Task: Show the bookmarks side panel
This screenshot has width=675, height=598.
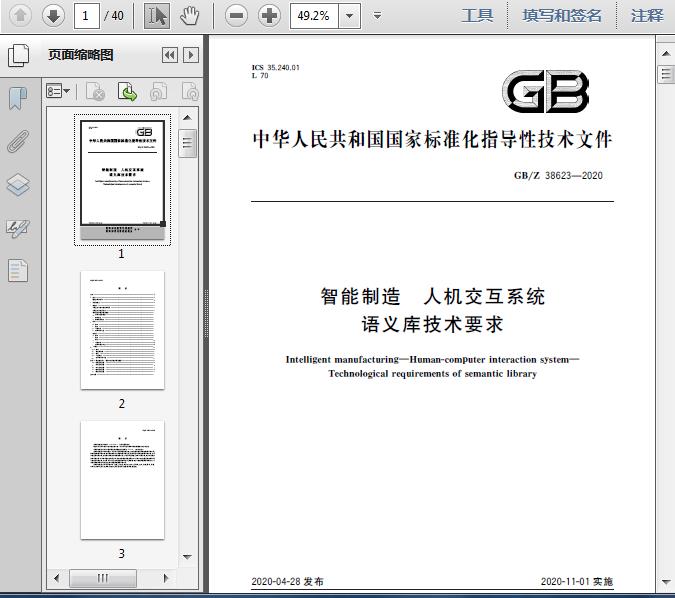Action: tap(18, 98)
